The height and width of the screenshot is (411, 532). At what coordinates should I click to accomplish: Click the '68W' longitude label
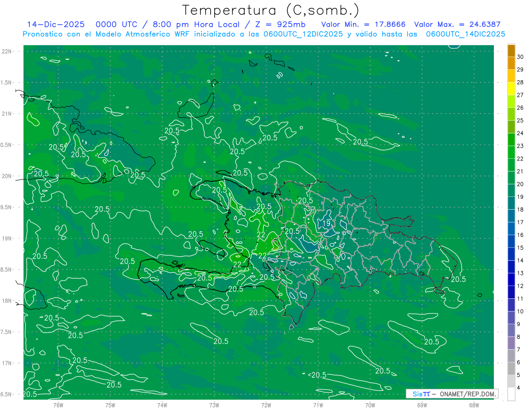[474, 405]
